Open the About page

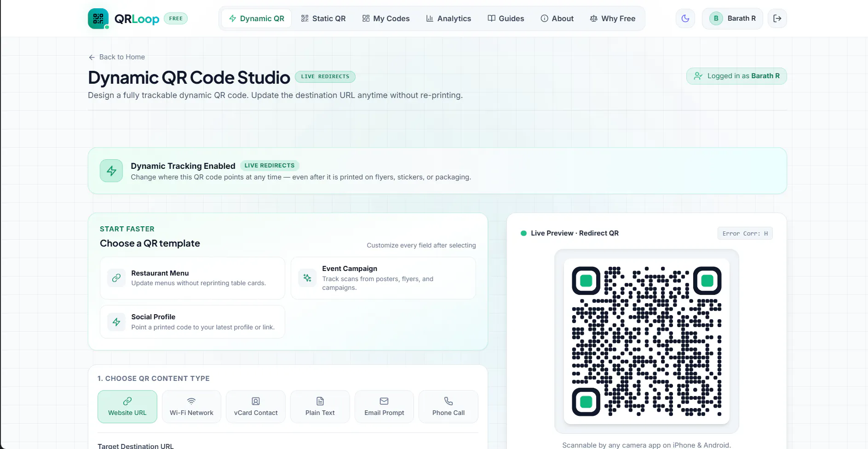pos(557,18)
